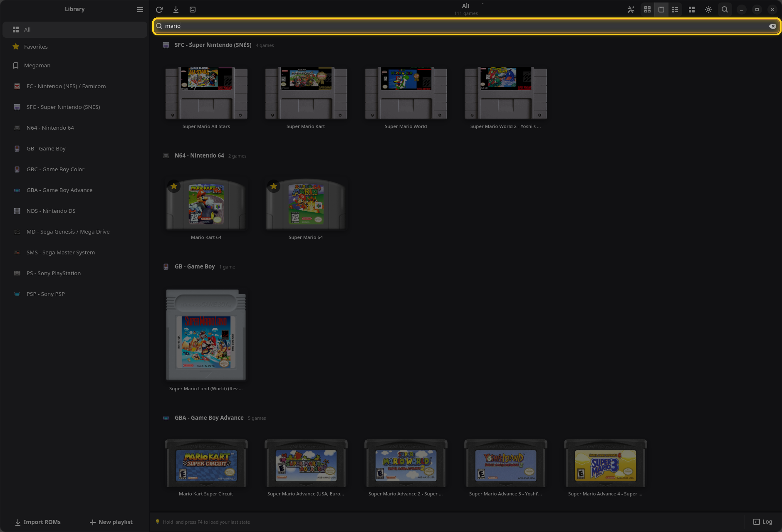The width and height of the screenshot is (782, 532).
Task: Open MD - Sega Genesis / Mega Drive
Action: coord(75,232)
